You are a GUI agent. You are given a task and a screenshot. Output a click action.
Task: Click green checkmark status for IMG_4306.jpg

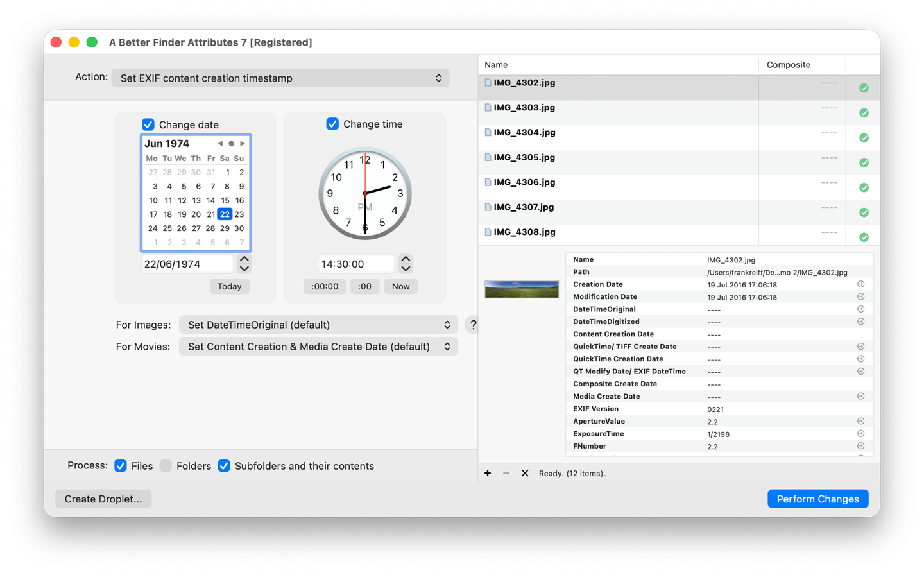pyautogui.click(x=864, y=188)
